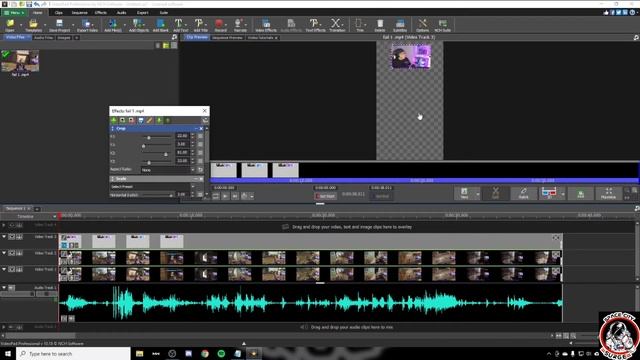Adjust the Horizontal scale slider
Viewport: 640px width, 360px height.
(171, 196)
